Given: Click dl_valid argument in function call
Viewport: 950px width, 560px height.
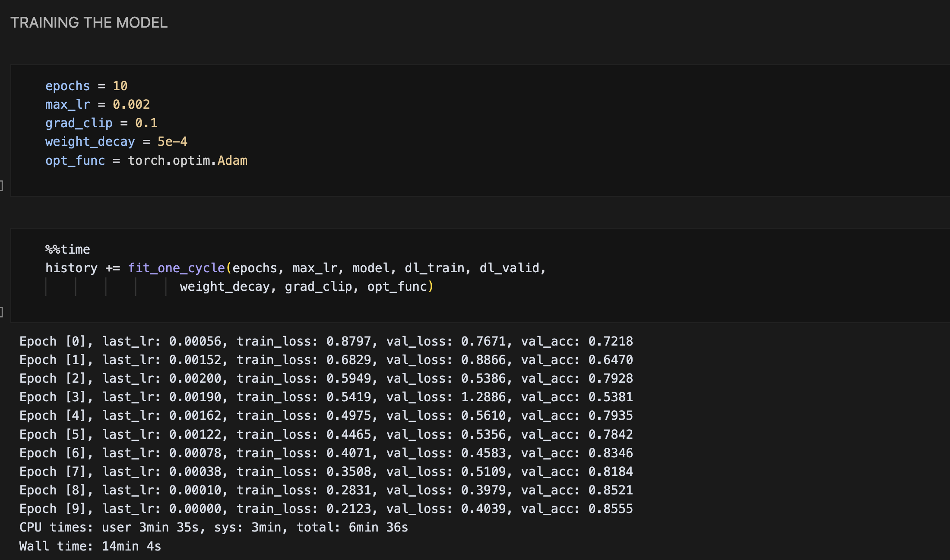Looking at the screenshot, I should [509, 268].
